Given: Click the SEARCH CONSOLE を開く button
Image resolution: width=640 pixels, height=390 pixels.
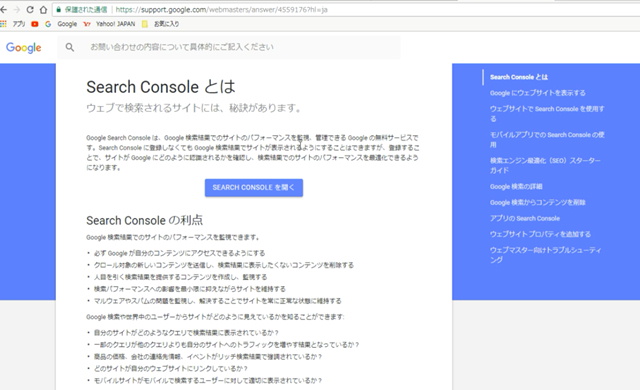Looking at the screenshot, I should click(x=253, y=188).
